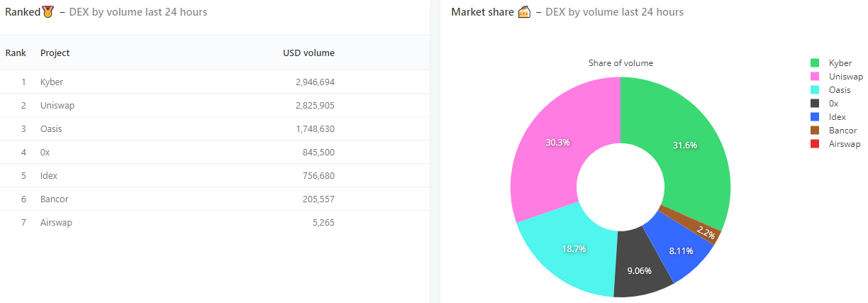The width and height of the screenshot is (868, 303).
Task: Sort table by Rank column header
Action: 16,53
